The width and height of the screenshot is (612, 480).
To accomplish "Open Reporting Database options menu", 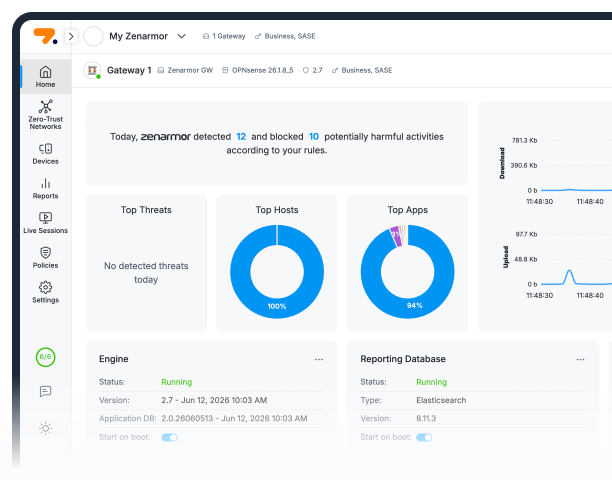I will pyautogui.click(x=580, y=359).
